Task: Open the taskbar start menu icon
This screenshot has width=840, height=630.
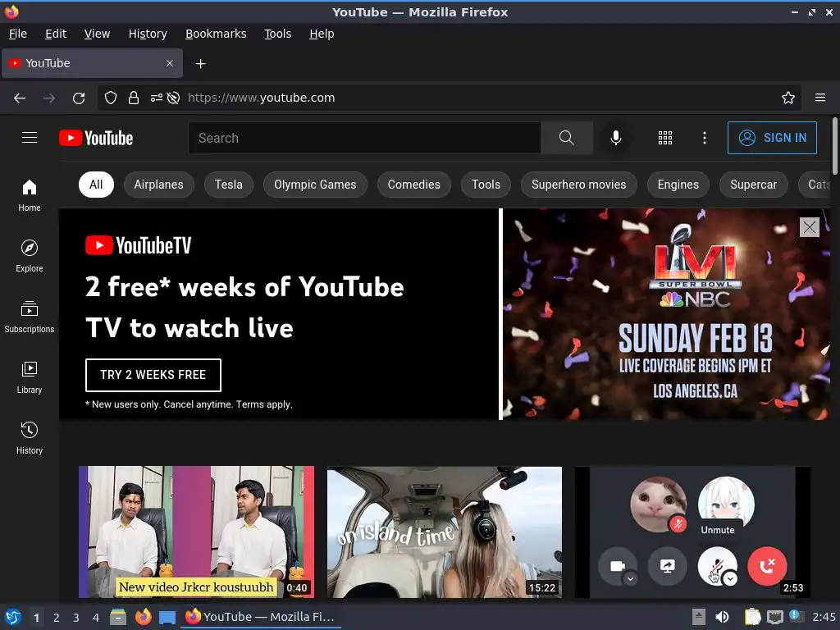Action: tap(13, 617)
